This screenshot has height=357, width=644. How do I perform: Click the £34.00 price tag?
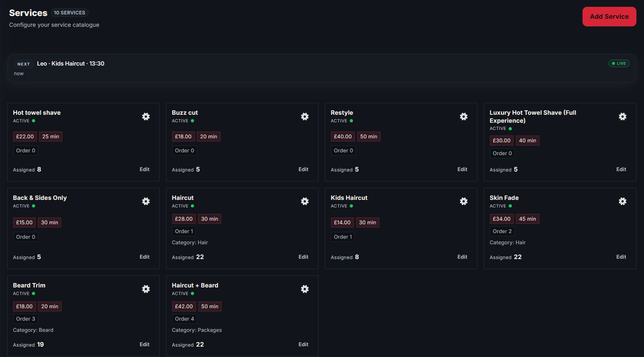pos(501,219)
